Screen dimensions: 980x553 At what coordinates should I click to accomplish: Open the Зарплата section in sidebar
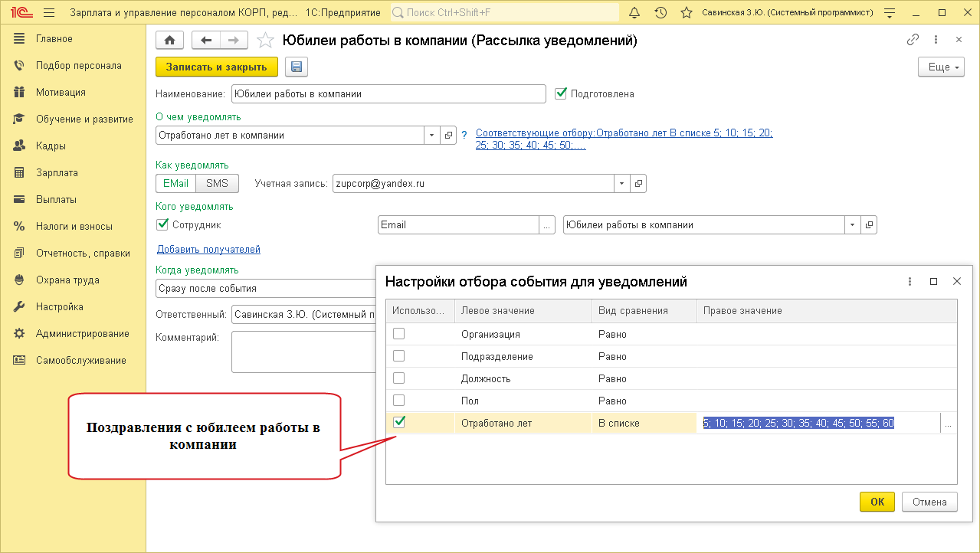(x=57, y=172)
